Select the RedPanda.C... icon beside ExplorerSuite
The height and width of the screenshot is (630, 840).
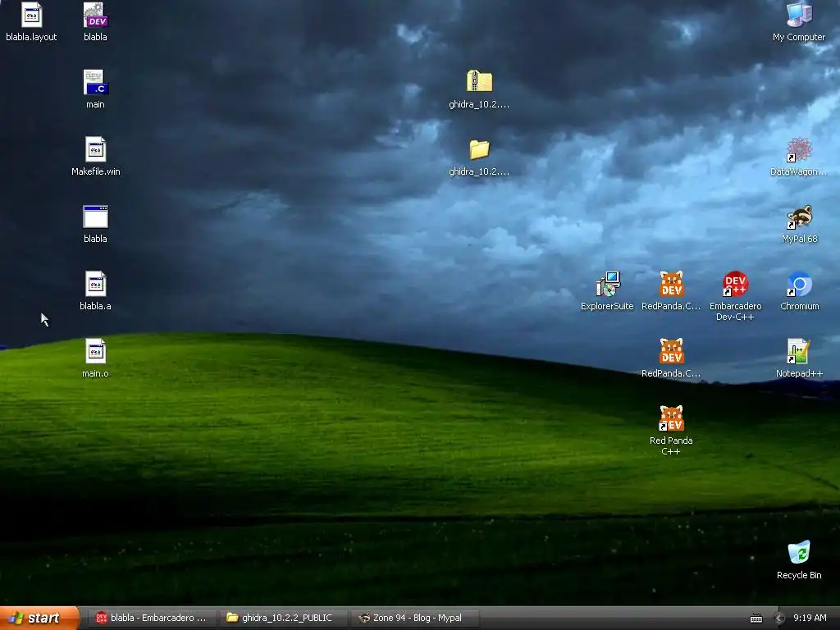point(671,284)
